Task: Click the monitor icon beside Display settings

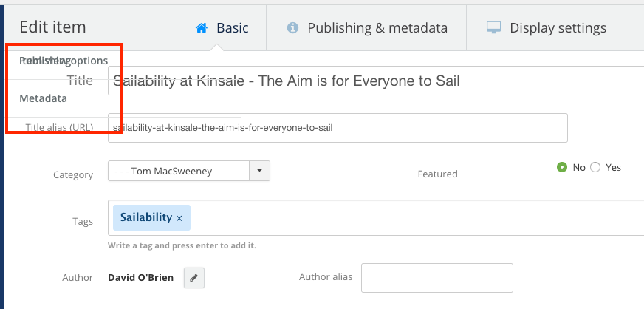Action: pos(493,28)
